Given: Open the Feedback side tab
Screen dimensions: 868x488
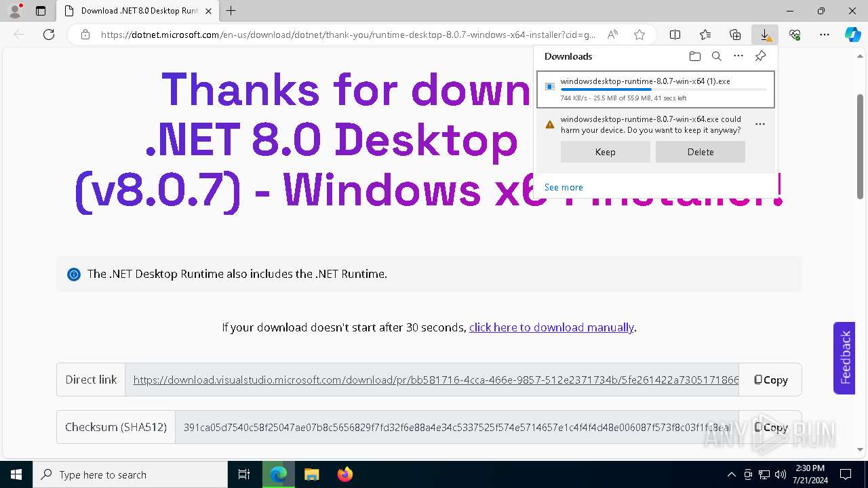Looking at the screenshot, I should coord(844,358).
